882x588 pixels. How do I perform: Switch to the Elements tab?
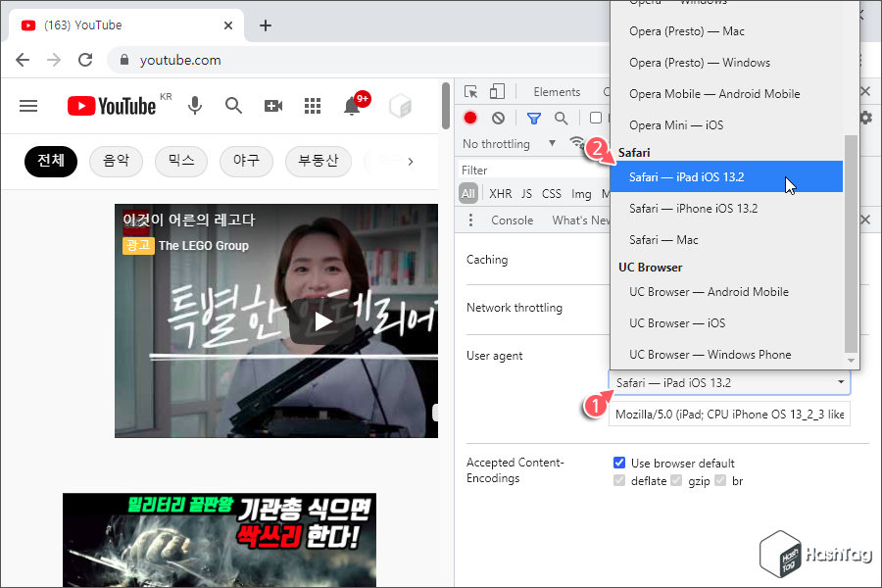[x=559, y=91]
